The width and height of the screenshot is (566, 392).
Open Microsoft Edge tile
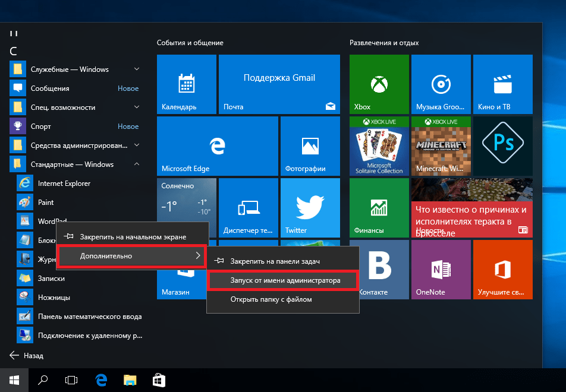click(217, 146)
